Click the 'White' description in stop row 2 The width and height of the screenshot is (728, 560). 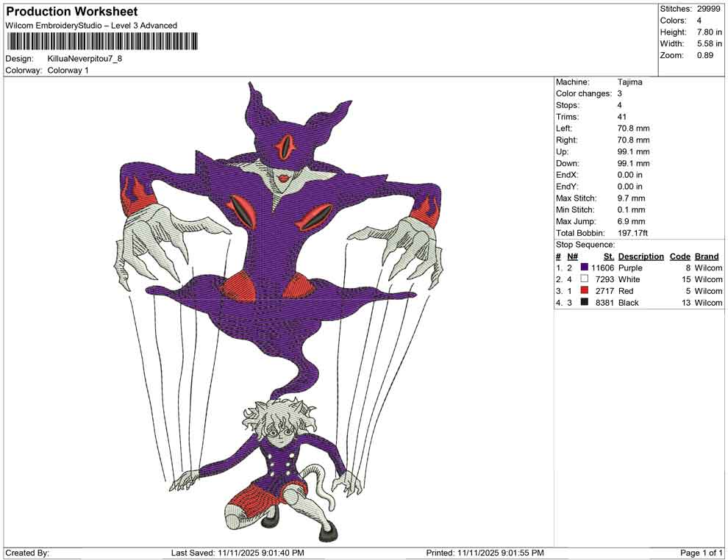[x=629, y=279]
